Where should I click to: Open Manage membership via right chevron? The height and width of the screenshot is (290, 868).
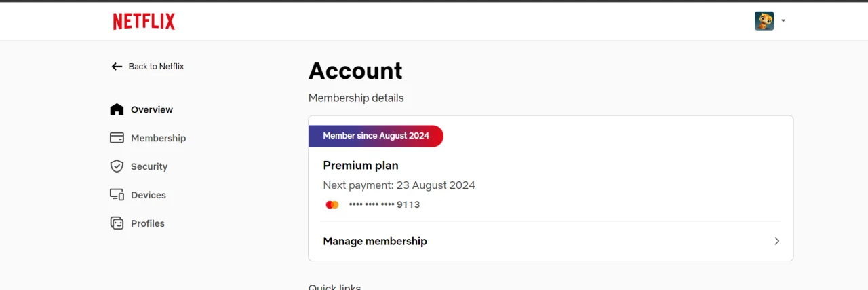(x=777, y=241)
